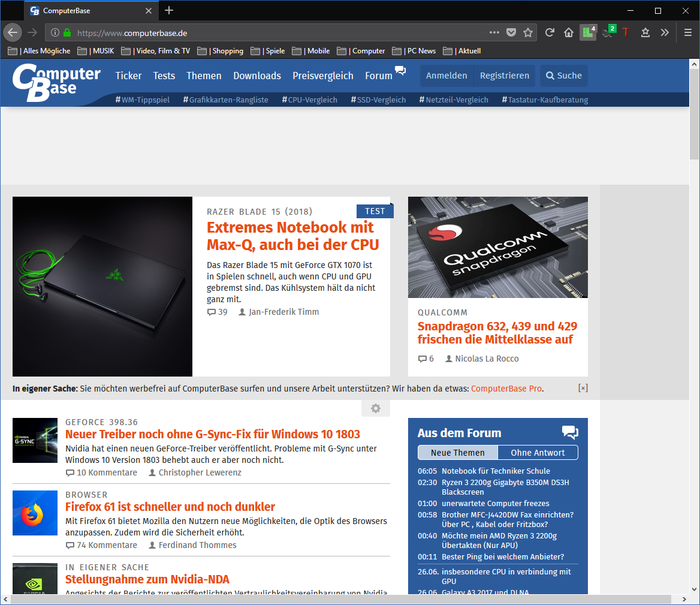Screen dimensions: 700x605
Task: Open Extremes Notebook mit Max-Q article
Action: click(x=293, y=236)
